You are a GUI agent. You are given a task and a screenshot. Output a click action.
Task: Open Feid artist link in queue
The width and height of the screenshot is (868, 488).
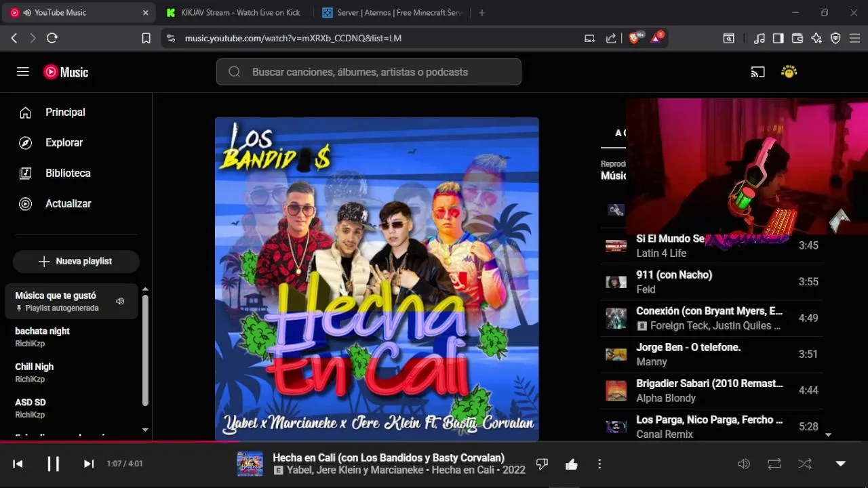tap(646, 289)
